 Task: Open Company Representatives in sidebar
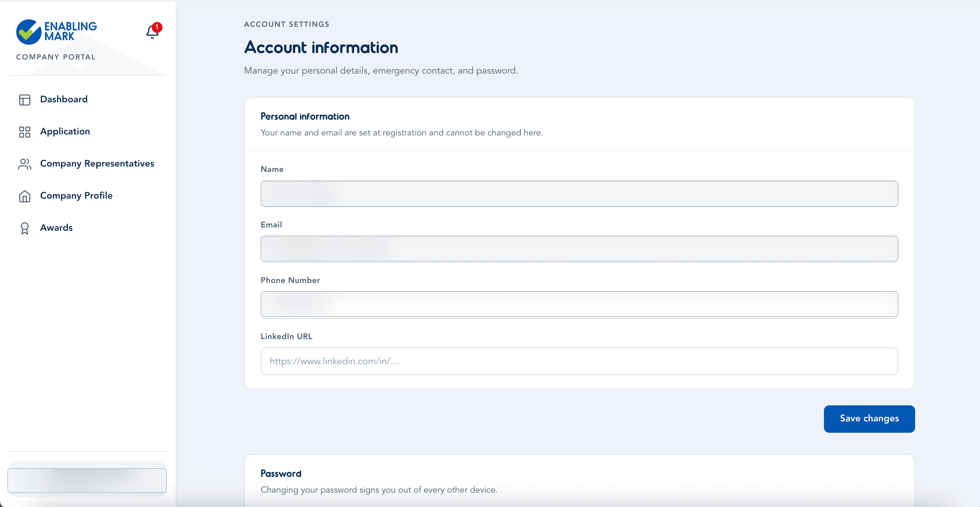pos(97,163)
